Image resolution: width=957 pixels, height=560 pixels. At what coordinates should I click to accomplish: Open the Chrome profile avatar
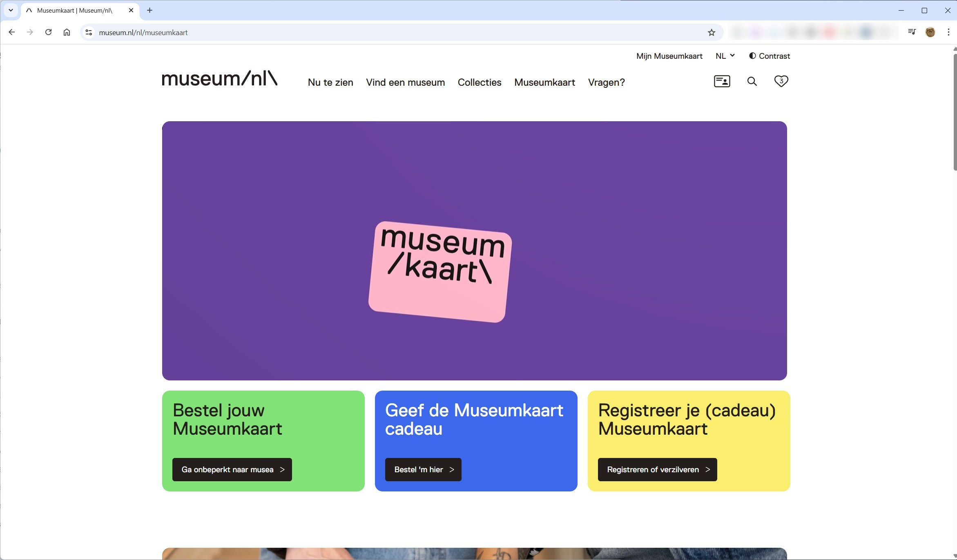(x=930, y=32)
